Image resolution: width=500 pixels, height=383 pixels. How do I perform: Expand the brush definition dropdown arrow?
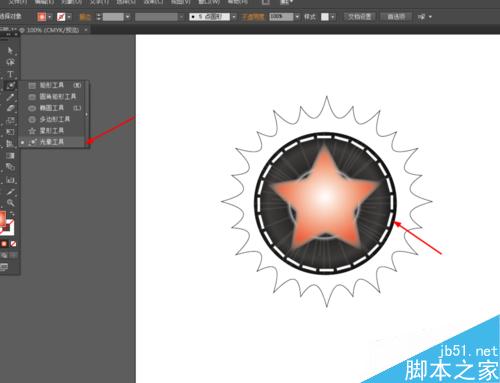coord(234,17)
